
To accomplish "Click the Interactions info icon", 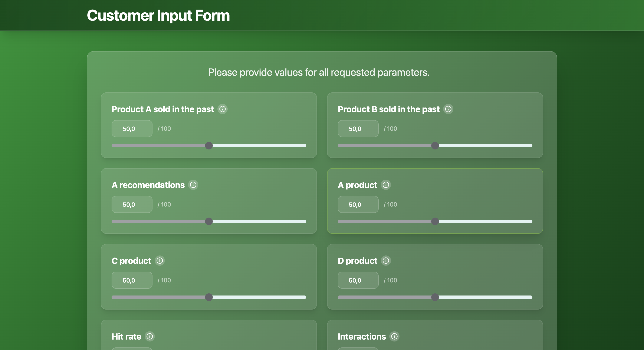I will 394,336.
